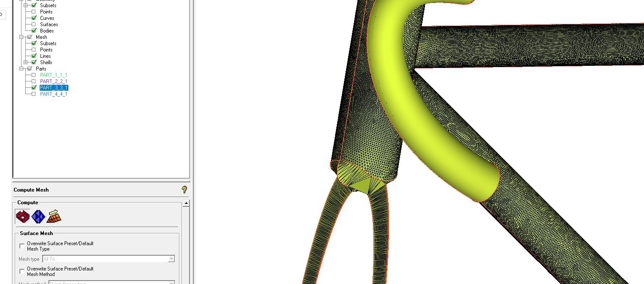Screen dimensions: 644x284
Task: Select the highlighted PART_3_3_1 label
Action: [54, 87]
